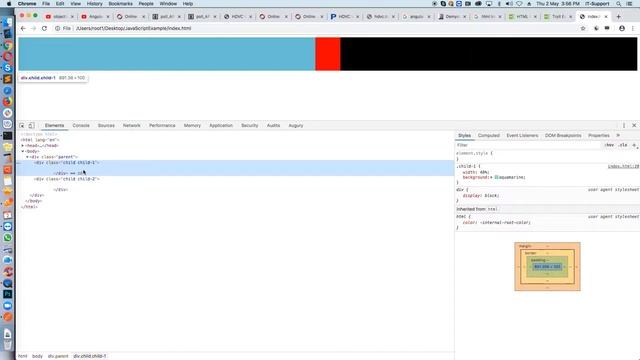
Task: Click the aquamarine color swatch
Action: tap(496, 178)
